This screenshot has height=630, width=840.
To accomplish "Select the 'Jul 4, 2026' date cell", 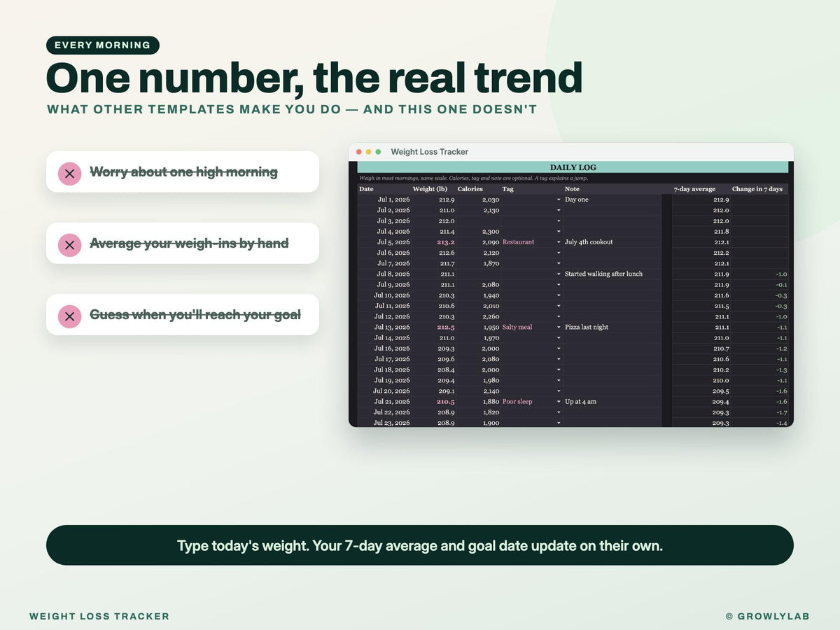I will click(x=384, y=232).
